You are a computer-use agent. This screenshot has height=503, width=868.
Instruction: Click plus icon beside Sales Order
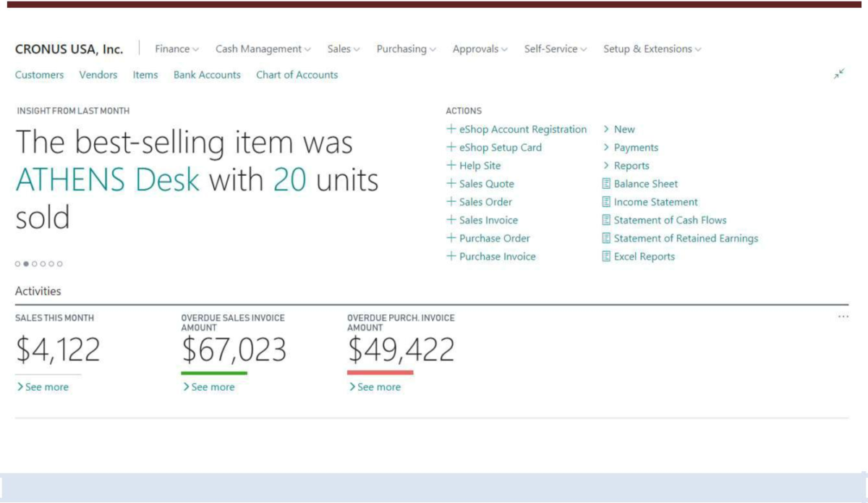click(x=451, y=202)
